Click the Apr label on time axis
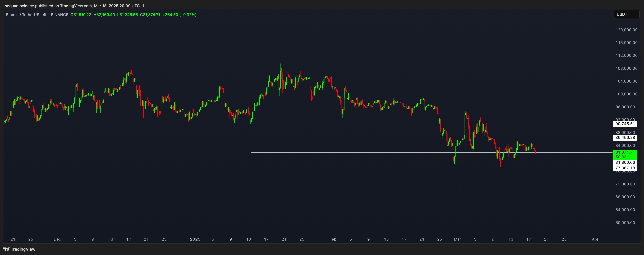Image resolution: width=644 pixels, height=255 pixels. [595, 239]
